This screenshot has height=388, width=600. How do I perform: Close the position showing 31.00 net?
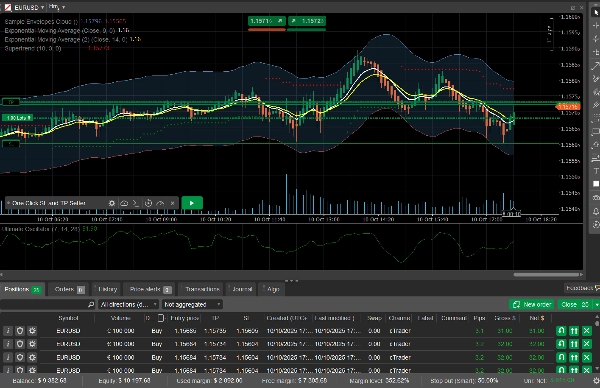tap(587, 331)
